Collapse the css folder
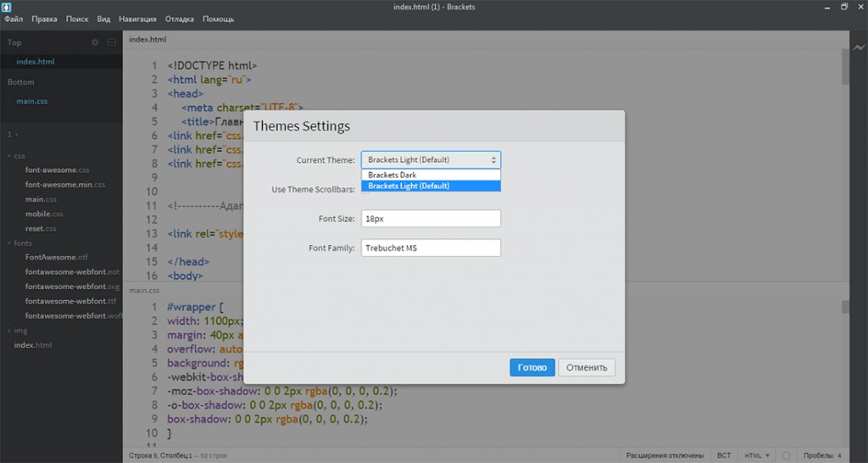Viewport: 868px width, 463px height. [x=16, y=156]
